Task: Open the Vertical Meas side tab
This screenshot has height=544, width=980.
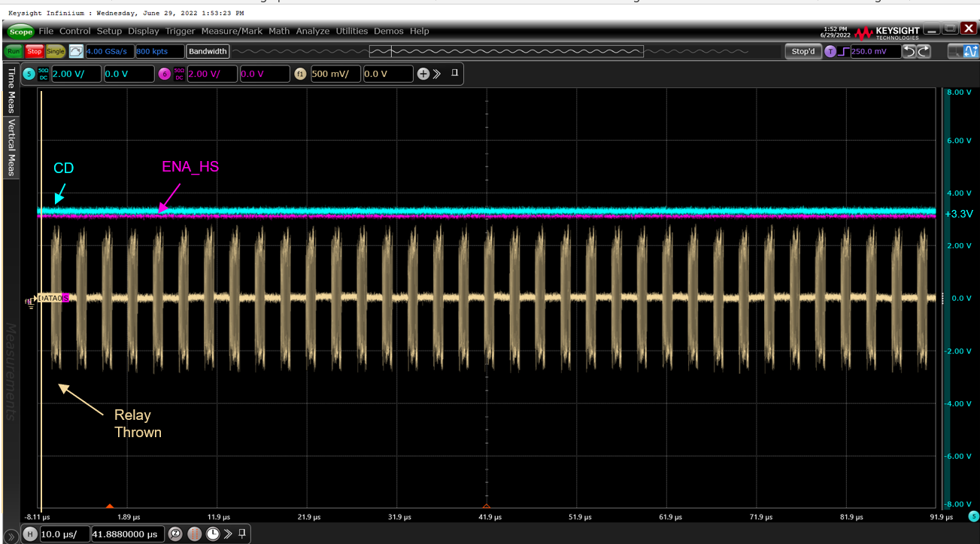Action: click(11, 147)
